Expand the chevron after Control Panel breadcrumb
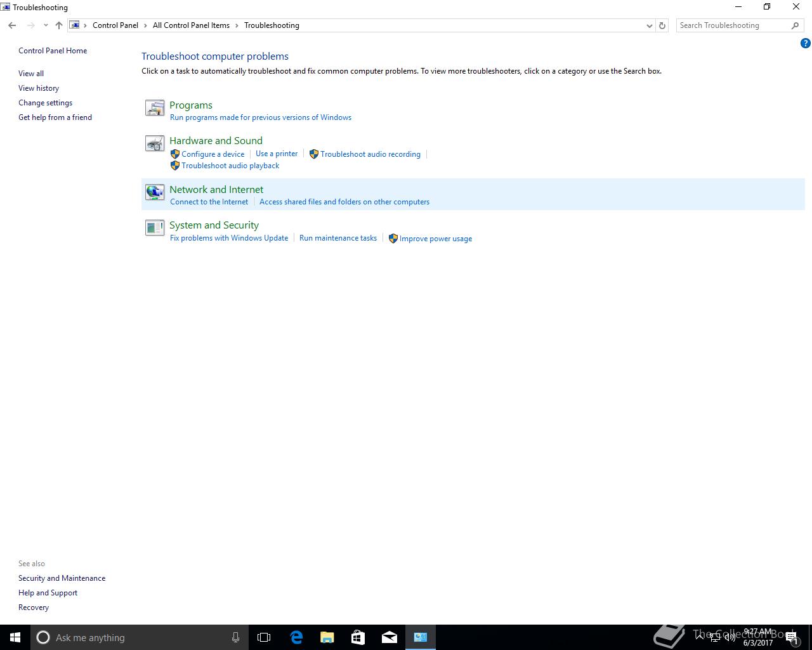Image resolution: width=812 pixels, height=650 pixels. tap(145, 25)
